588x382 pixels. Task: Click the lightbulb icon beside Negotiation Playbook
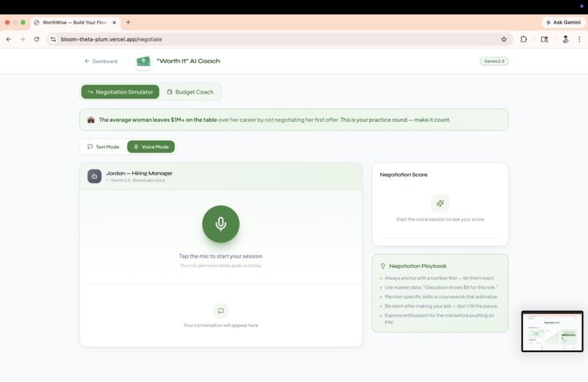click(x=383, y=266)
